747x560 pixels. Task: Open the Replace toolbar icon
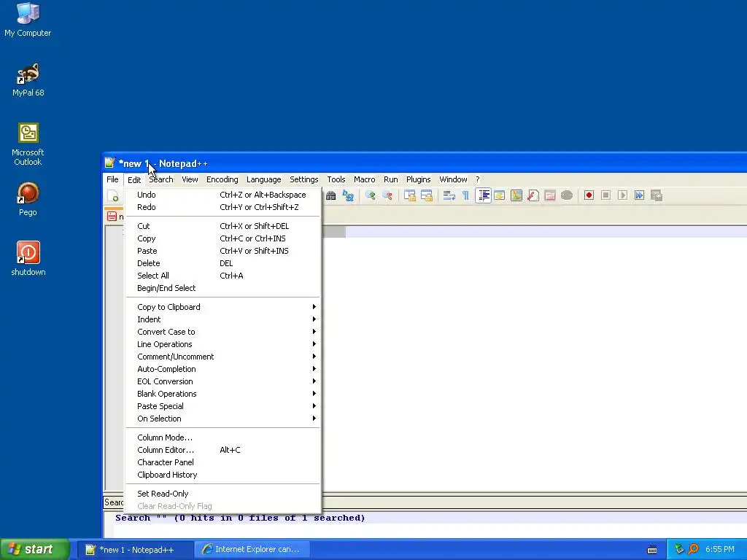pos(348,195)
